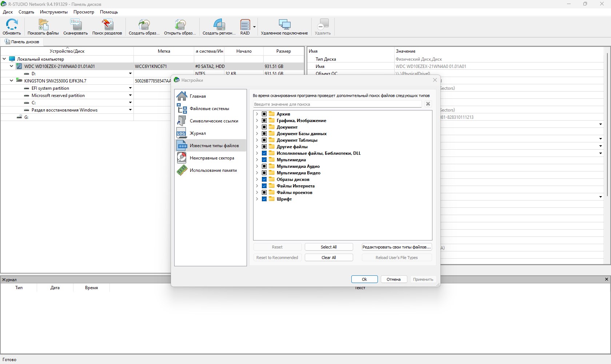Open the Диск menu
The image size is (611, 364).
pos(8,12)
